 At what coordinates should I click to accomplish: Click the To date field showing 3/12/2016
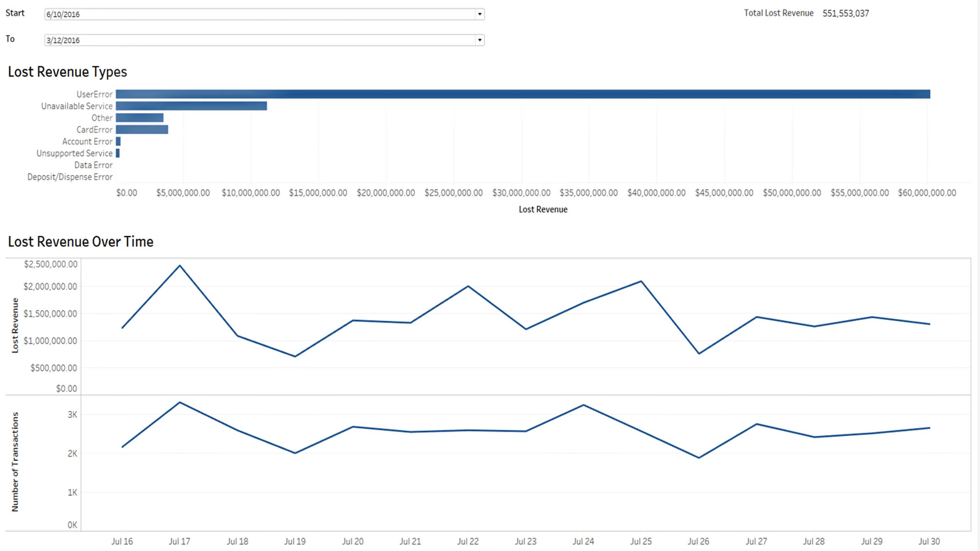coord(260,40)
